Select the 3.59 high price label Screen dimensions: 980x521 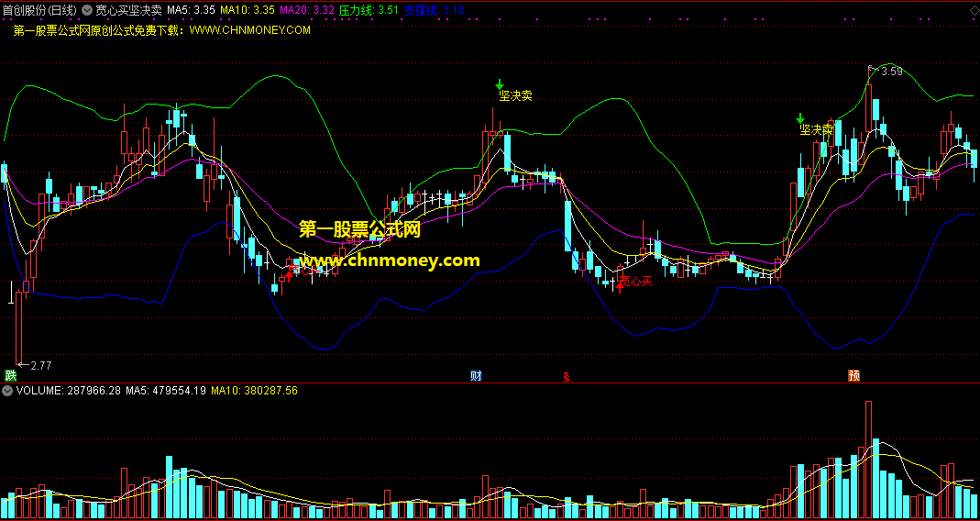click(x=891, y=72)
